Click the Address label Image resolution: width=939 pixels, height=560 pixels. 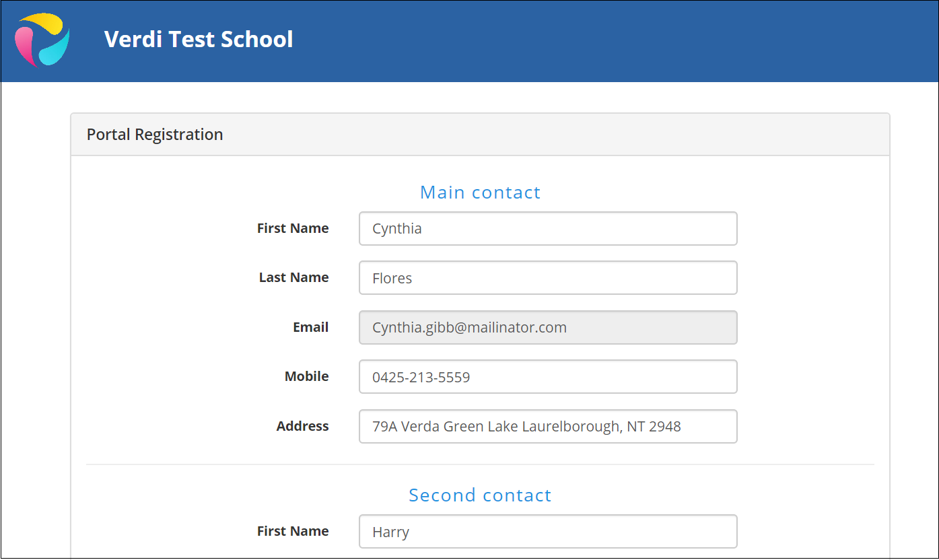point(303,426)
